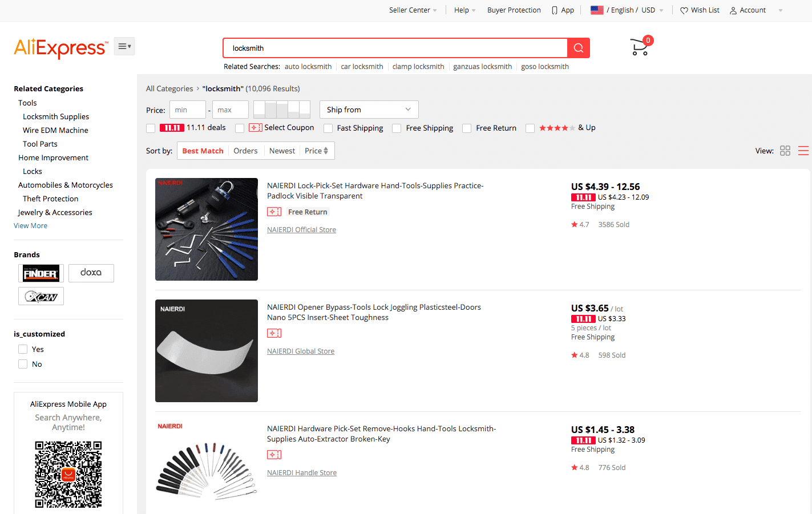Open Wire EDM Machine category
The height and width of the screenshot is (514, 812).
55,130
